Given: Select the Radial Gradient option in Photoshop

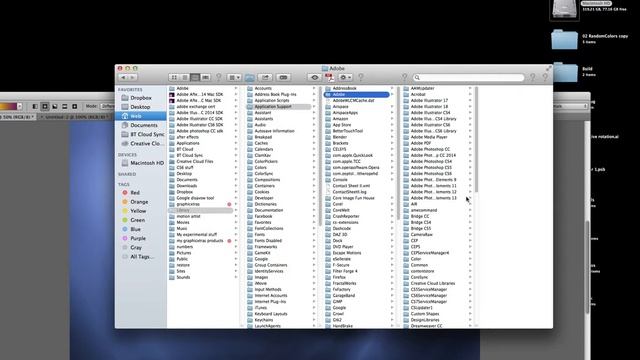Looking at the screenshot, I should pos(45,107).
